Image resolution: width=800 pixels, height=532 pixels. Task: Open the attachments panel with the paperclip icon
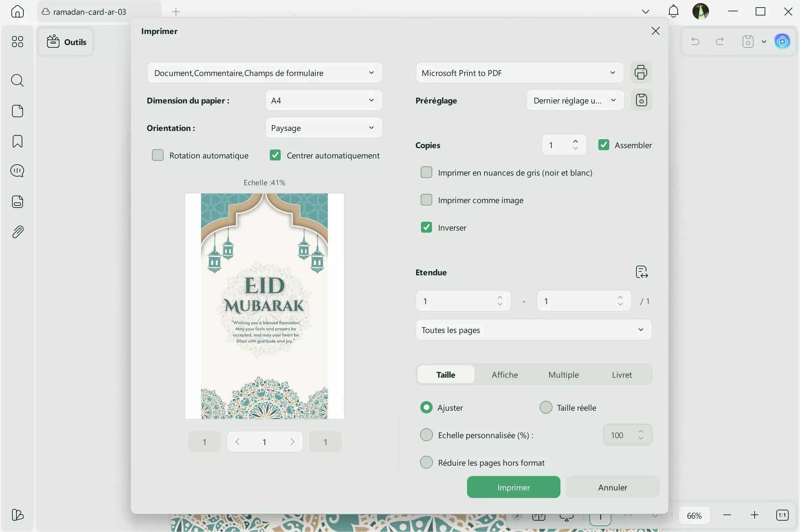click(x=17, y=232)
